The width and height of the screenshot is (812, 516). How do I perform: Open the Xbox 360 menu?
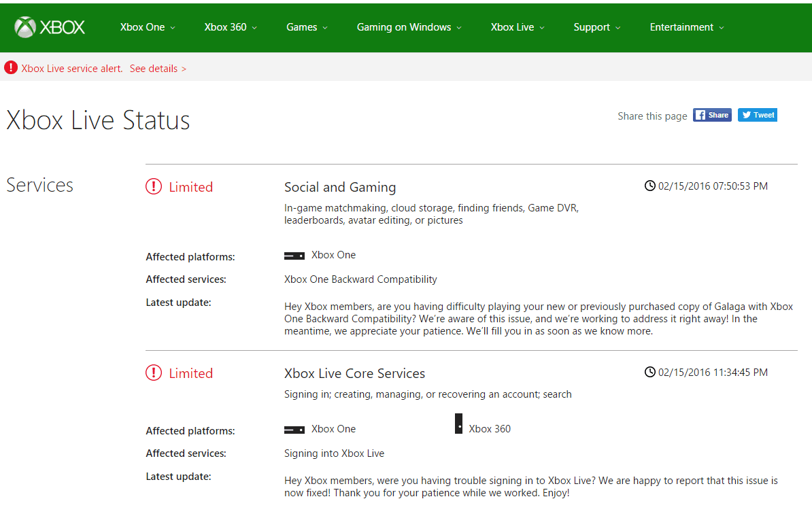[231, 27]
